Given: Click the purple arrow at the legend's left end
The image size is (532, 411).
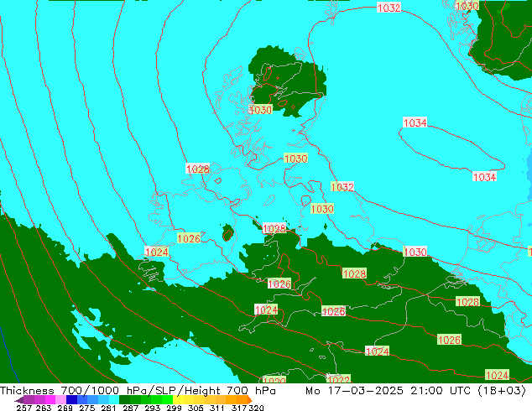Looking at the screenshot, I should tap(18, 400).
